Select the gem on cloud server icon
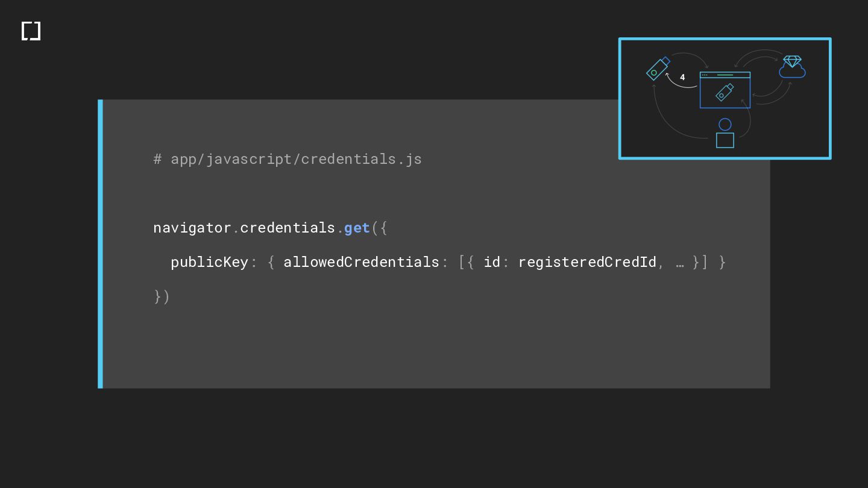The width and height of the screenshot is (868, 488). tap(792, 67)
